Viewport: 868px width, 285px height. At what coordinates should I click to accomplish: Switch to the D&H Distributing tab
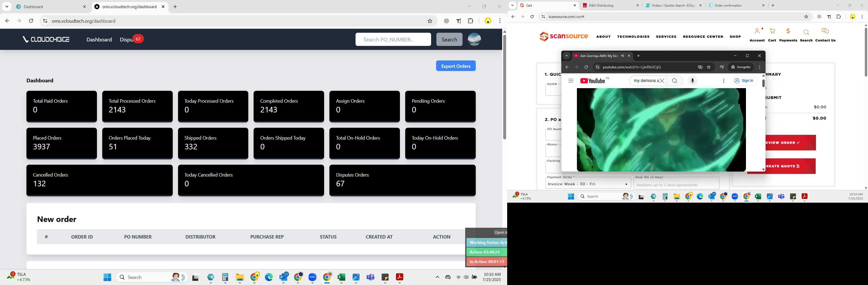pos(610,5)
